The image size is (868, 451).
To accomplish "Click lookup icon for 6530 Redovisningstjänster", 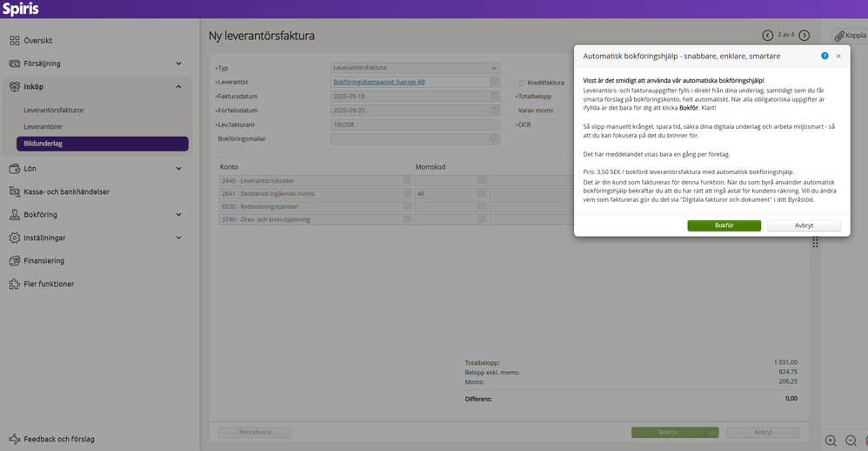I will coord(407,206).
